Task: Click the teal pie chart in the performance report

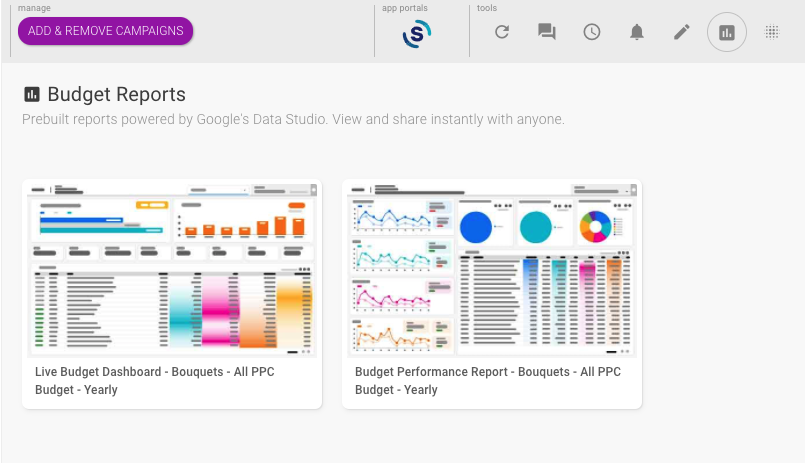Action: point(536,227)
